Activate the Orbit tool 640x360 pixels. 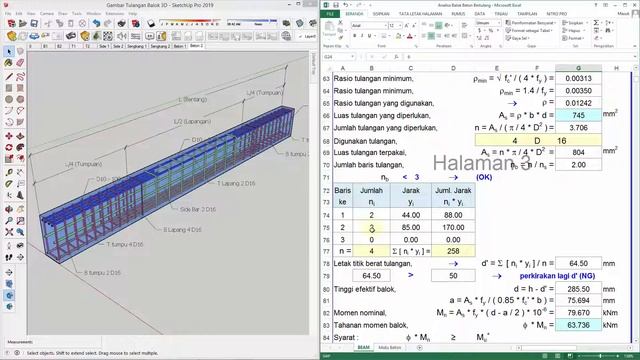click(x=9, y=209)
